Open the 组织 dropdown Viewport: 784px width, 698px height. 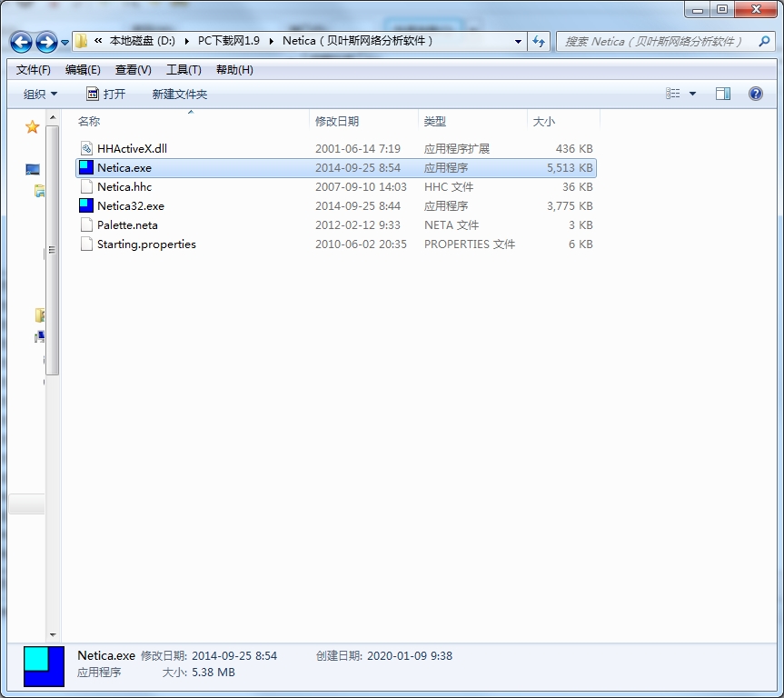(40, 95)
